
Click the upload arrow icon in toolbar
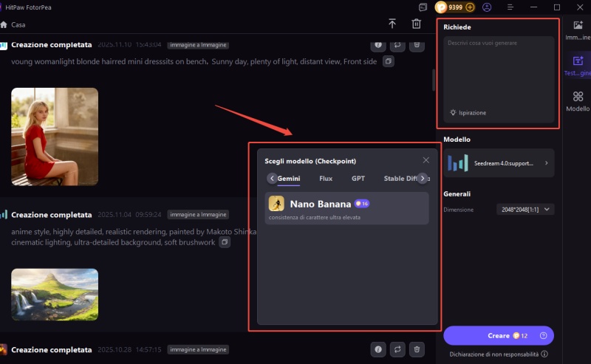click(x=392, y=24)
